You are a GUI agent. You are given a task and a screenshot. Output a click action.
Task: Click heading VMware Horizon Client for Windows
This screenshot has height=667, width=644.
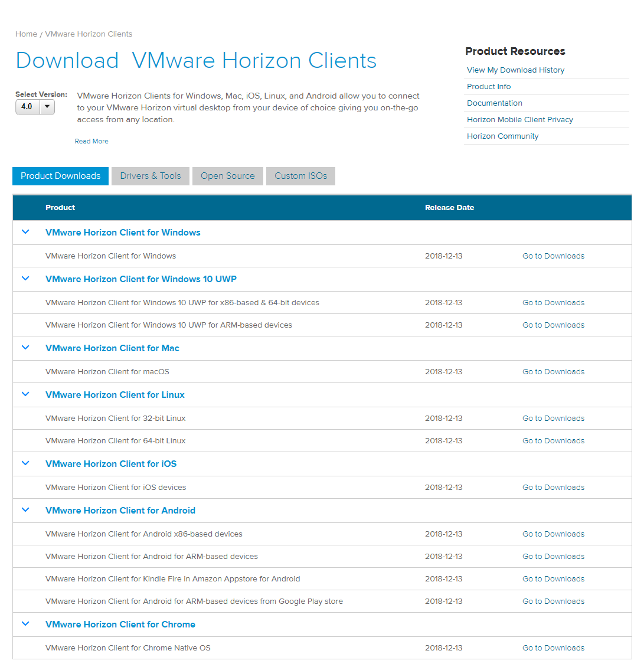123,233
